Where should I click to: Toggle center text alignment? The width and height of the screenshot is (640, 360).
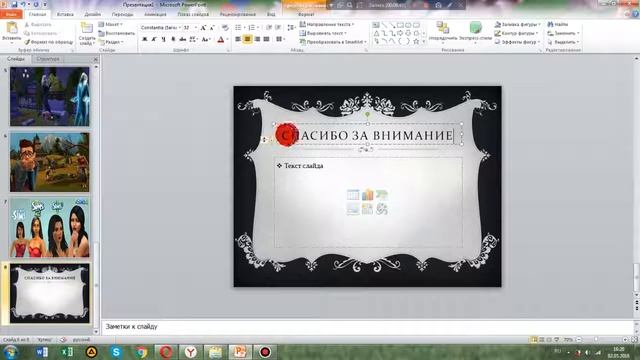[x=247, y=39]
